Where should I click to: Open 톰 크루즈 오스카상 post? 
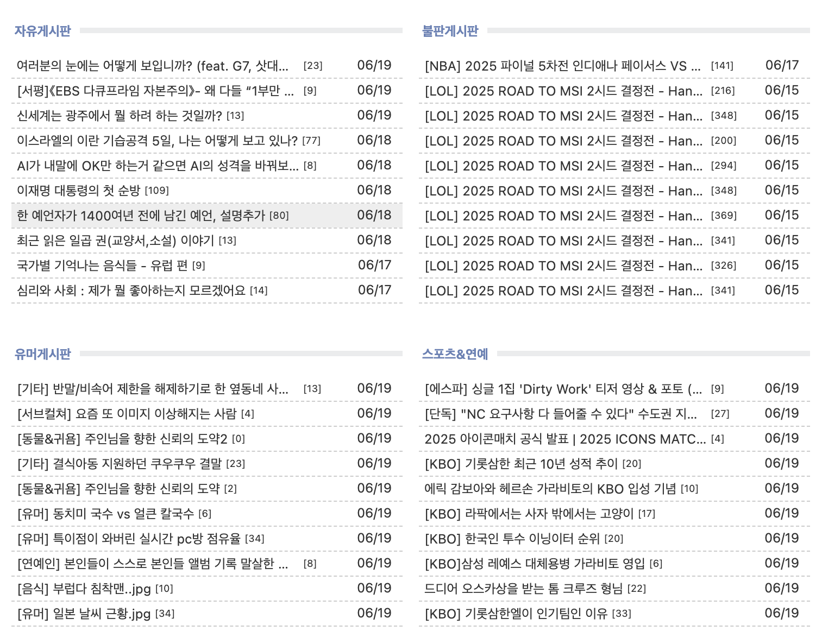(x=523, y=589)
